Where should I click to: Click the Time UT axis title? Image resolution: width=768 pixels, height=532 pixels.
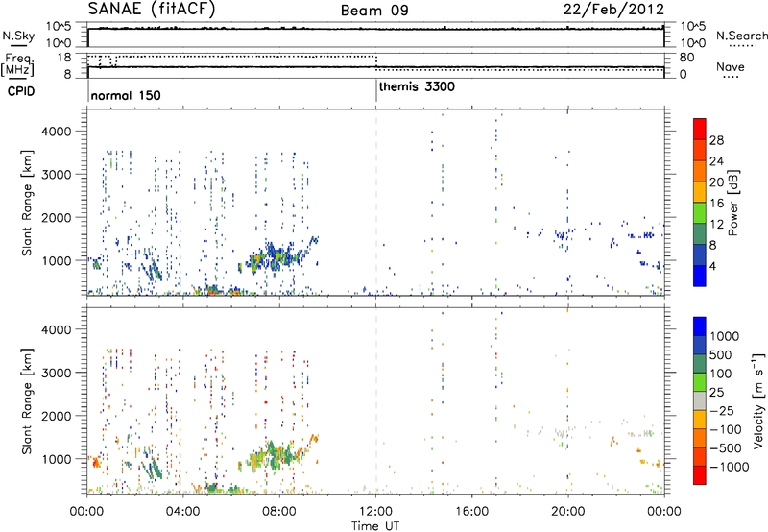[x=375, y=526]
